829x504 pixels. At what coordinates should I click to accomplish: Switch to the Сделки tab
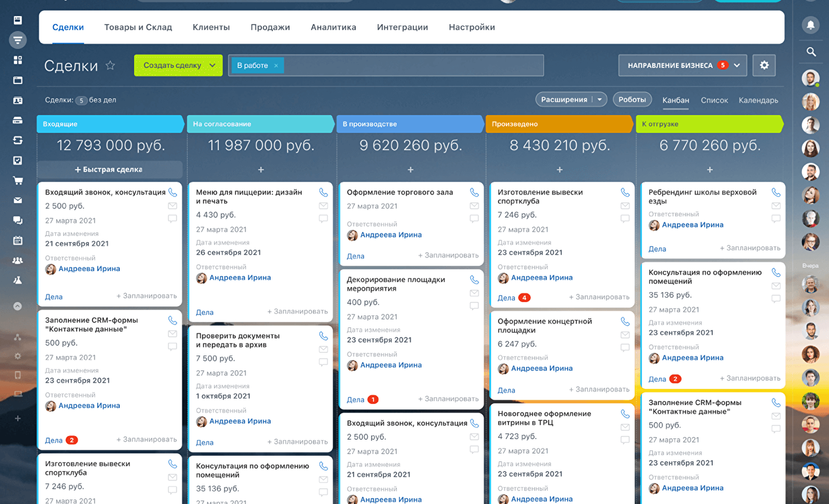(68, 27)
